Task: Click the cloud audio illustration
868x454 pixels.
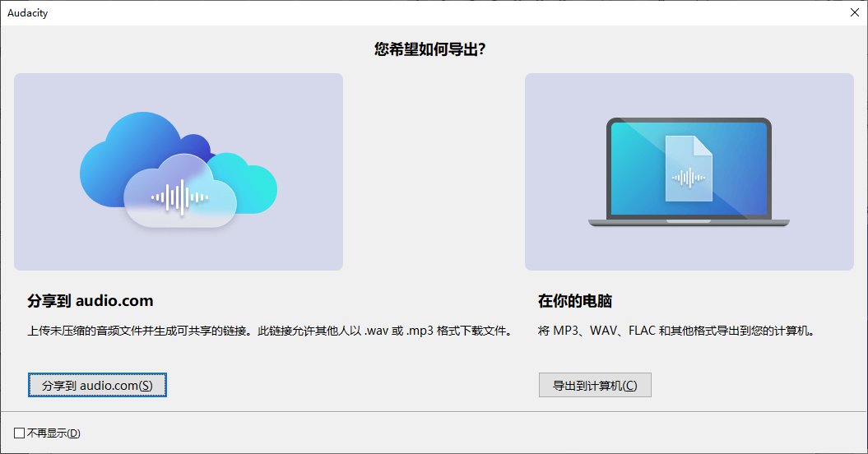Action: 179,172
